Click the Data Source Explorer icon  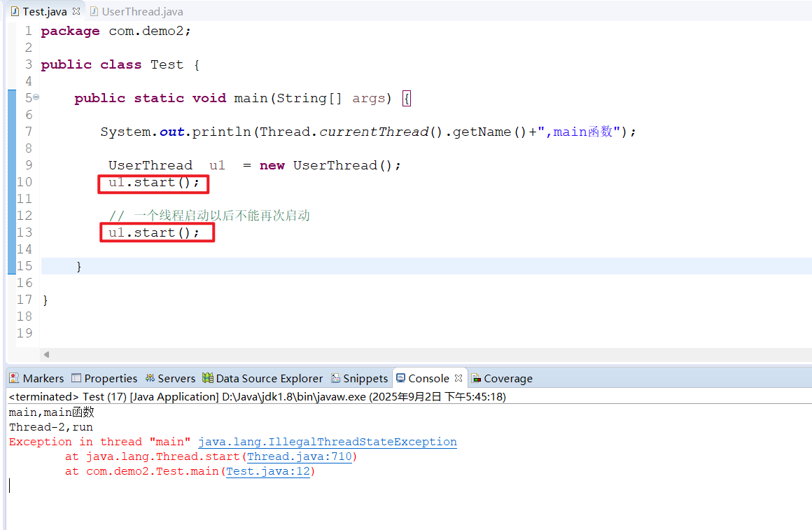pyautogui.click(x=208, y=377)
